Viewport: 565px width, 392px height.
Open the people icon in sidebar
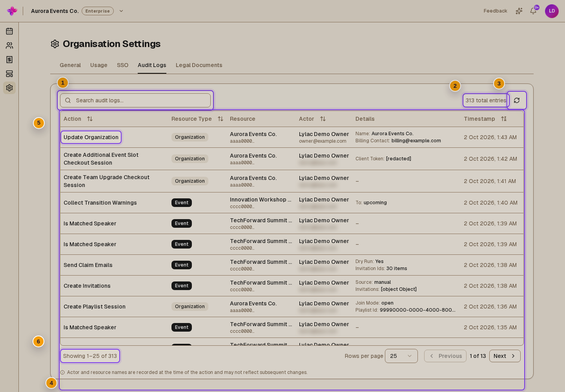9,45
